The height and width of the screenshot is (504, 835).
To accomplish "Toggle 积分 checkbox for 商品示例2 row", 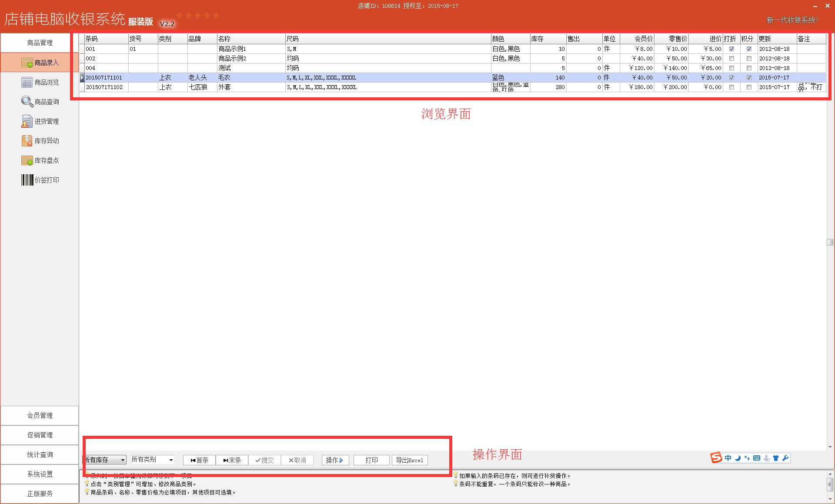I will 749,59.
